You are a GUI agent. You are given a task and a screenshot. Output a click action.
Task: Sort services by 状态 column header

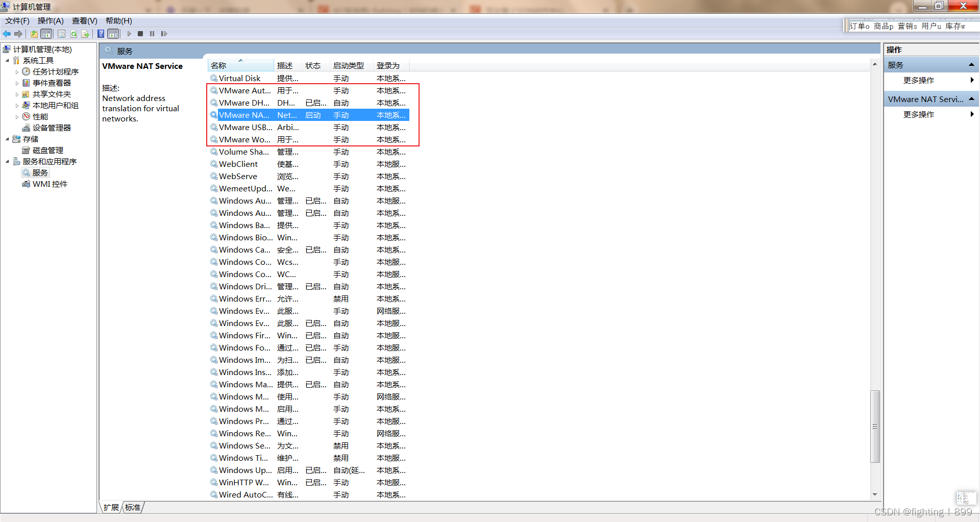(x=316, y=65)
